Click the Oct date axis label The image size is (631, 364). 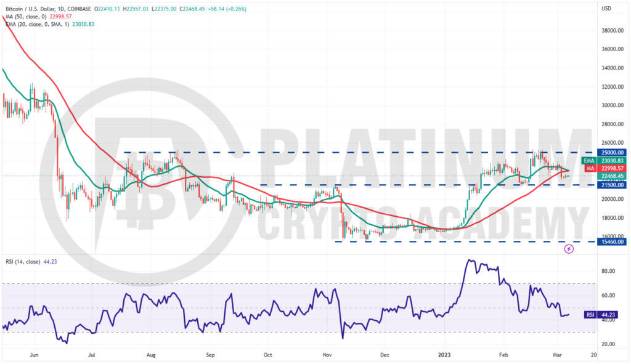pos(267,355)
